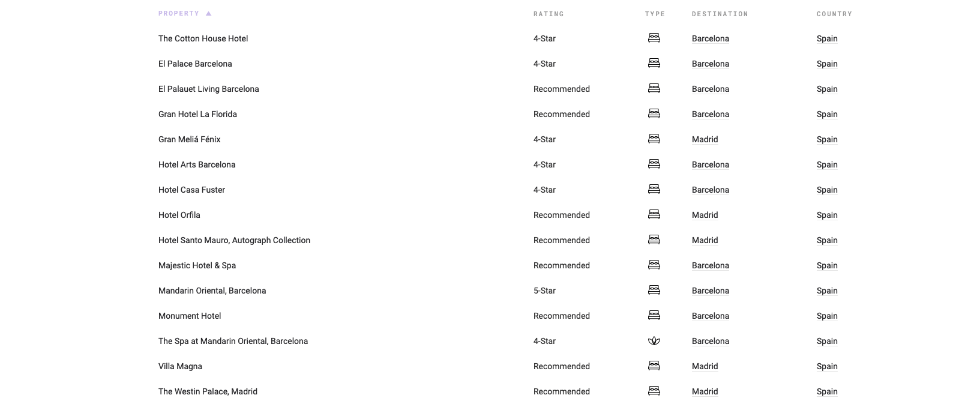The width and height of the screenshot is (980, 413).
Task: Click the spa lotus icon for Mandarin Oriental spa
Action: pyautogui.click(x=654, y=341)
